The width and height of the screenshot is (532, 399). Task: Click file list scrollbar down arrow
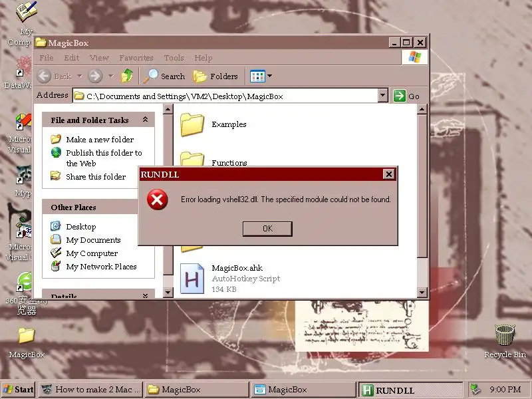coord(422,292)
